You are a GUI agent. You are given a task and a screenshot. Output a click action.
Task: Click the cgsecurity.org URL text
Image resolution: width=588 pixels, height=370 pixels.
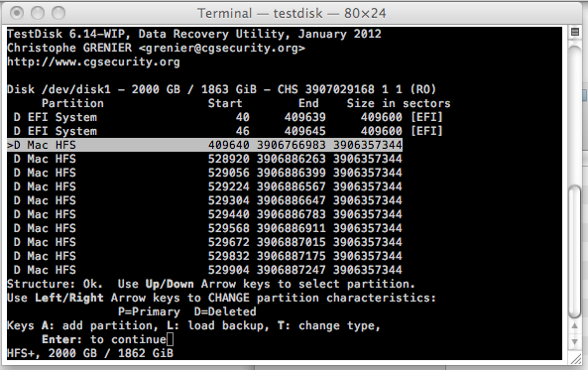click(x=93, y=62)
